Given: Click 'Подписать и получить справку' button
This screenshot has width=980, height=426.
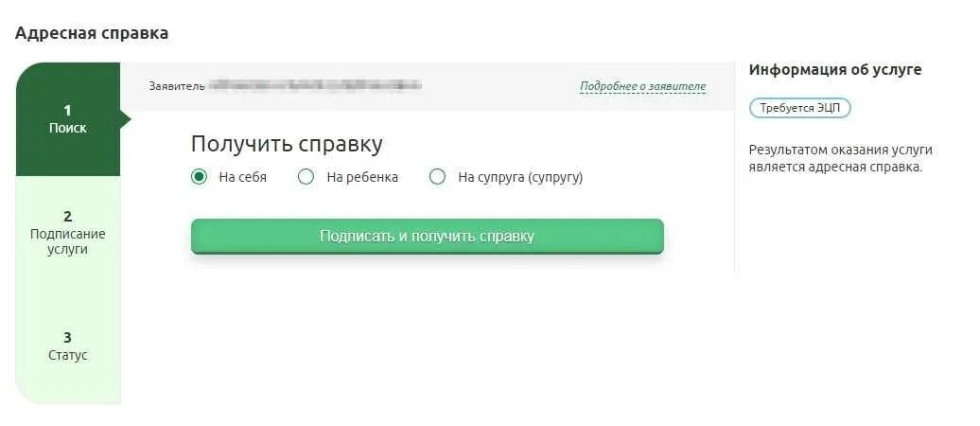Looking at the screenshot, I should point(427,236).
